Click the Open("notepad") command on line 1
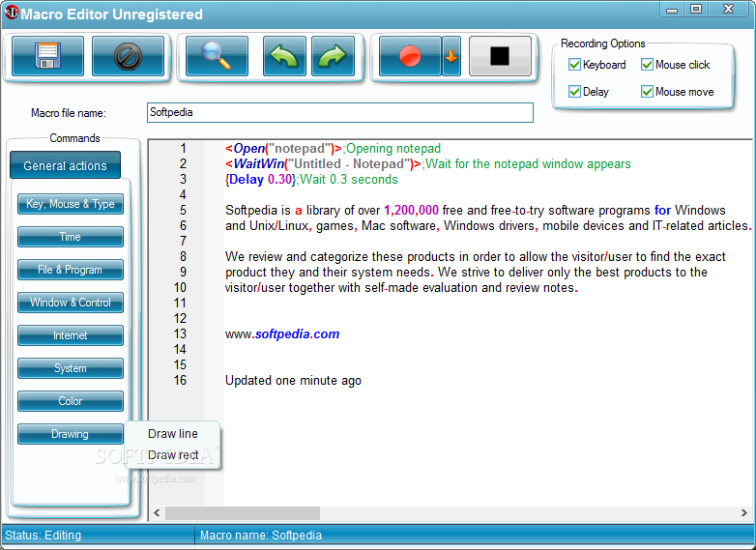This screenshot has width=756, height=550. 283,149
